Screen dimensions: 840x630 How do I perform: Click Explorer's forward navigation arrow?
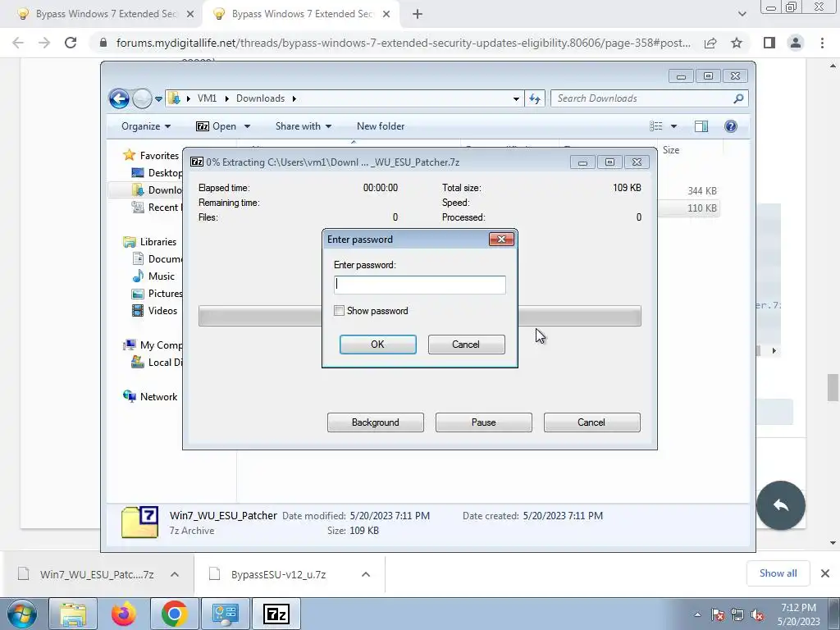click(142, 98)
